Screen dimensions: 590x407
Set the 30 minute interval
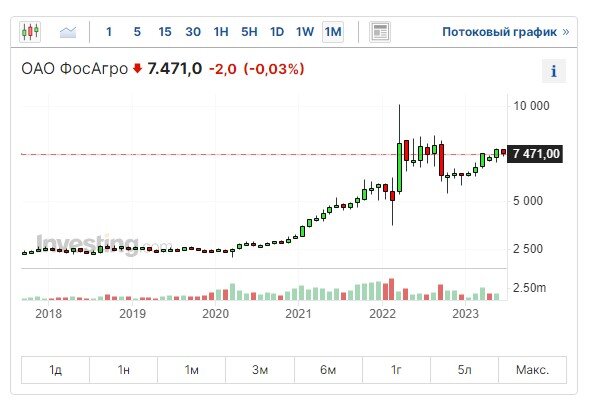[193, 32]
